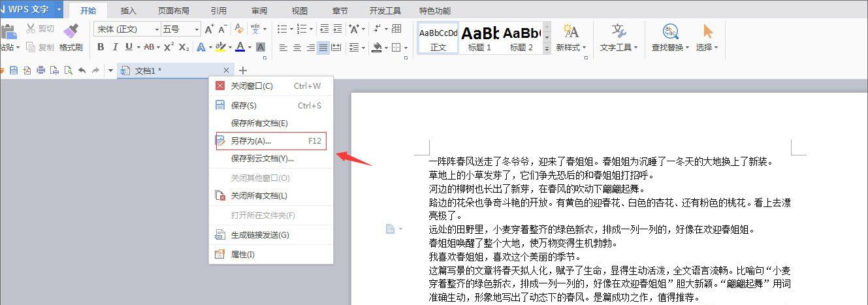Align text left

(283, 47)
